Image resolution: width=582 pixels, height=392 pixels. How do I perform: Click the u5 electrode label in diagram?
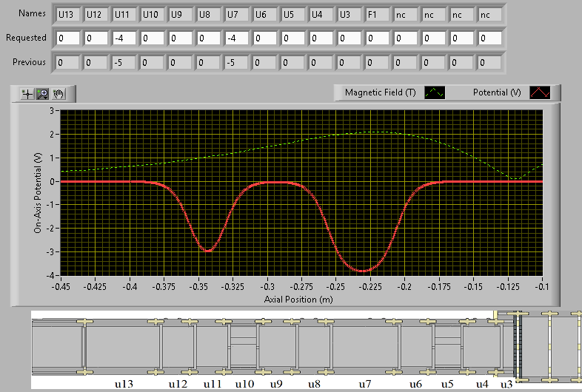pyautogui.click(x=447, y=384)
